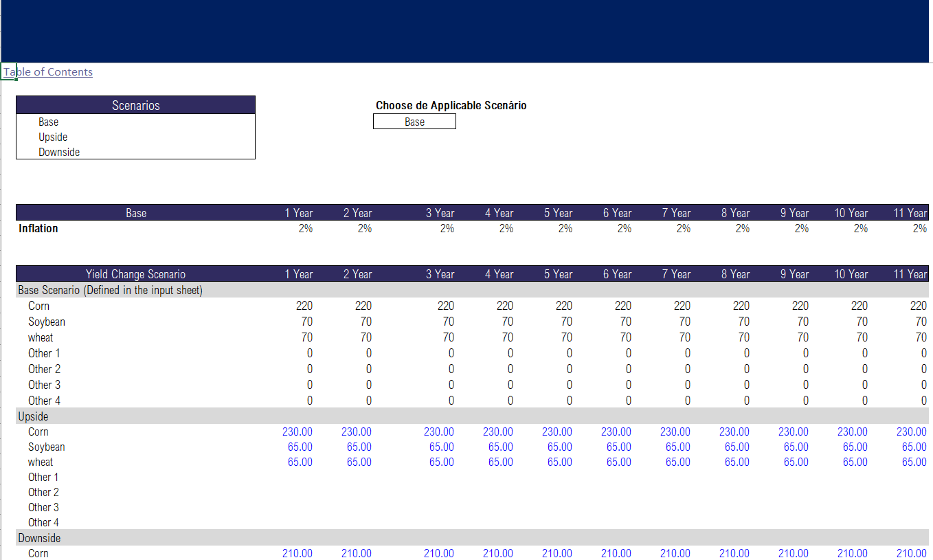Viewport: 933px width, 560px height.
Task: Select Other 4 label under Base Scenario
Action: click(x=44, y=401)
